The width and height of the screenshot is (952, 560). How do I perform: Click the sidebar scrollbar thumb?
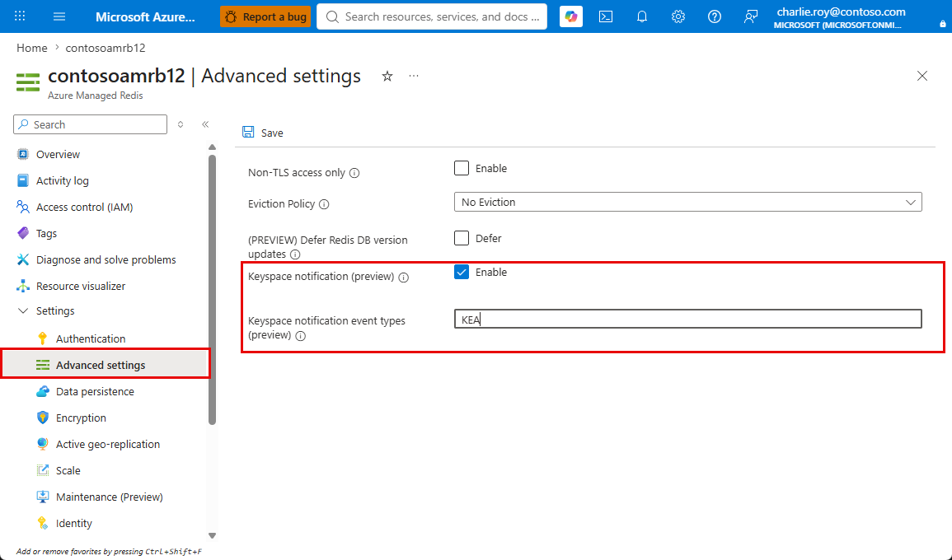pyautogui.click(x=212, y=289)
